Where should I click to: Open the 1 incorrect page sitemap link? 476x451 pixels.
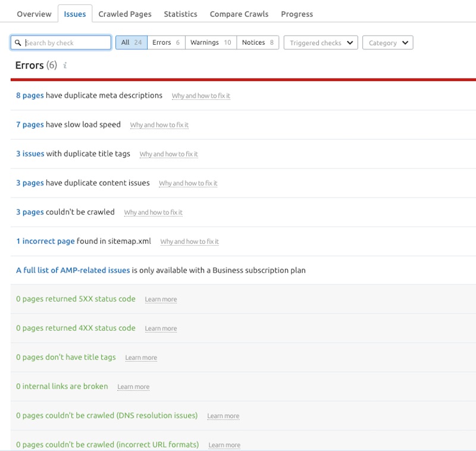45,241
